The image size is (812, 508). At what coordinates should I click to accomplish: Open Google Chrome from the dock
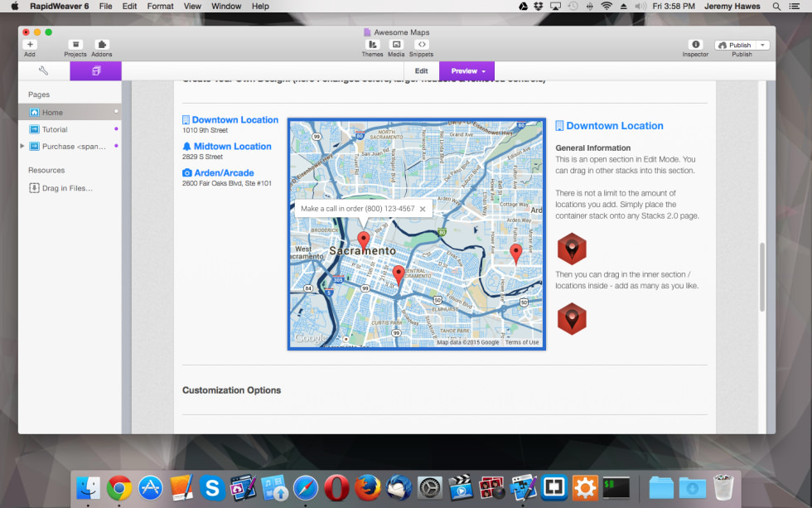pos(119,488)
